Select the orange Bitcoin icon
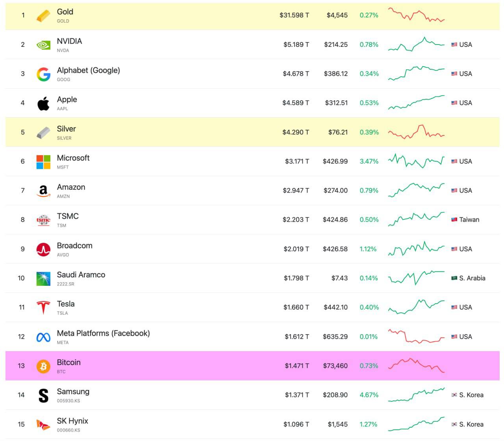Image resolution: width=504 pixels, height=441 pixels. [x=43, y=366]
